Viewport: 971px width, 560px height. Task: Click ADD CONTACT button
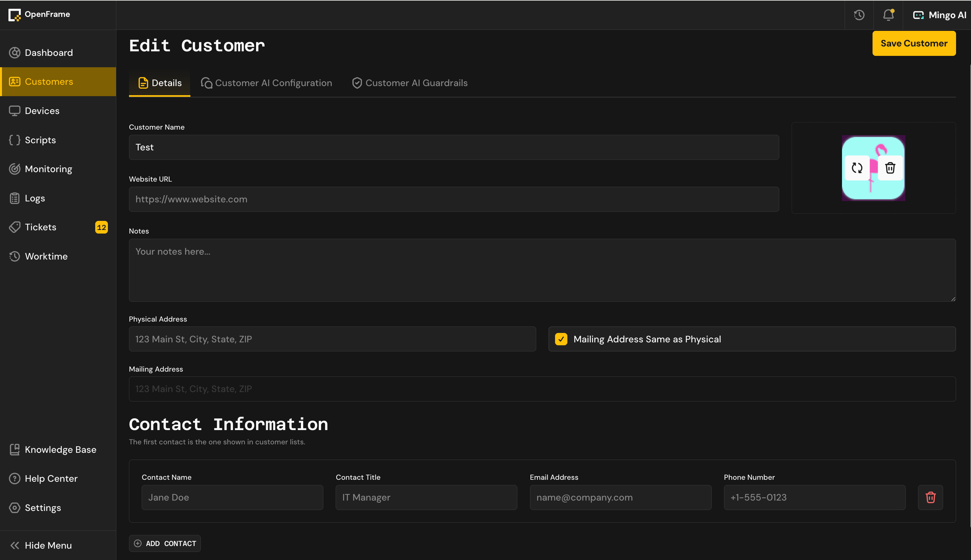click(x=165, y=543)
